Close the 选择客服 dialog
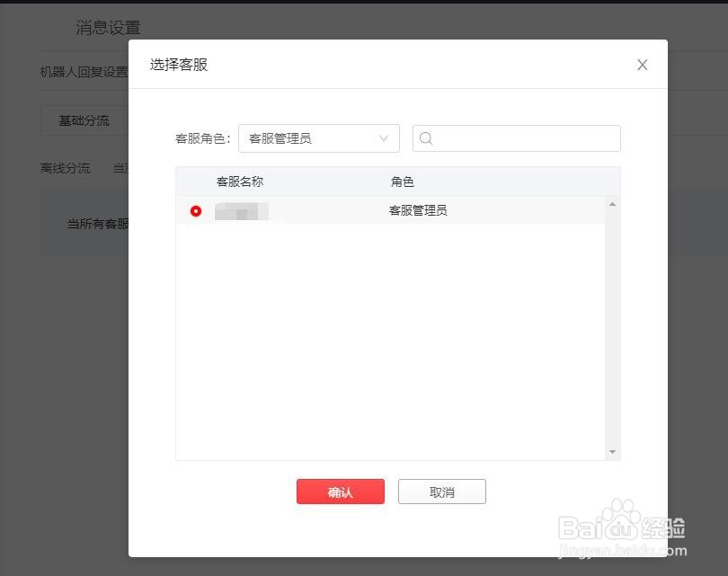Screen dimensions: 728x576 642,65
